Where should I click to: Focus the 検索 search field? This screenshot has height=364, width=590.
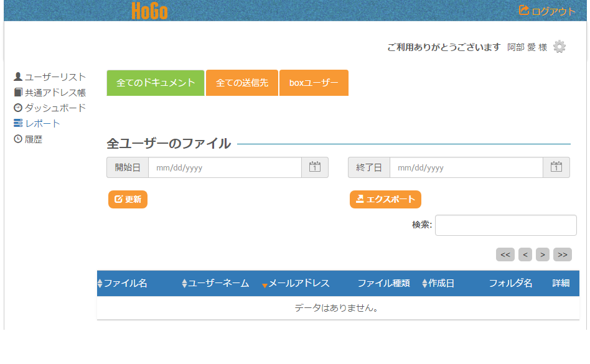click(505, 225)
